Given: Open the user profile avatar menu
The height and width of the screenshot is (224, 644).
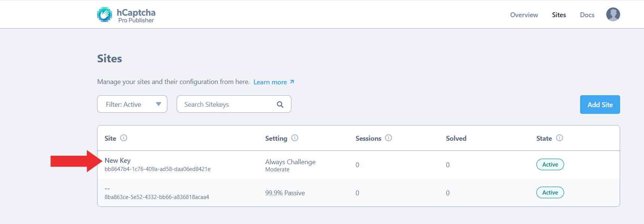Looking at the screenshot, I should (x=613, y=15).
